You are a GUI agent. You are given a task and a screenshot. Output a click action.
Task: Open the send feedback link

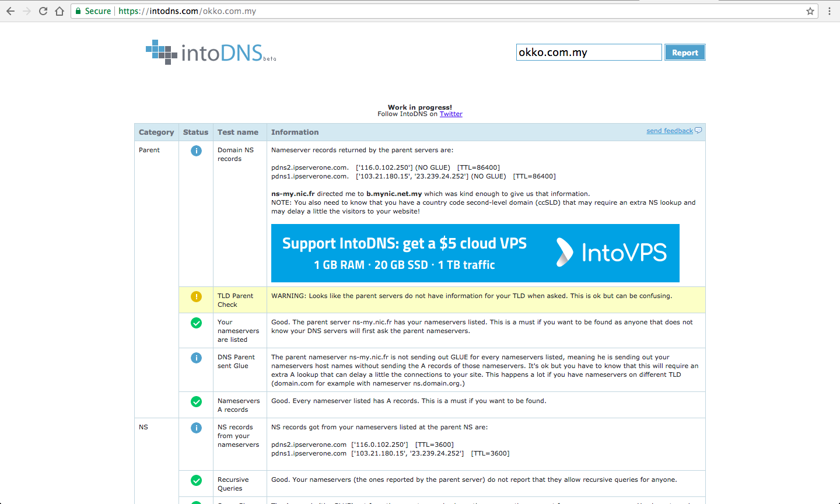point(670,131)
